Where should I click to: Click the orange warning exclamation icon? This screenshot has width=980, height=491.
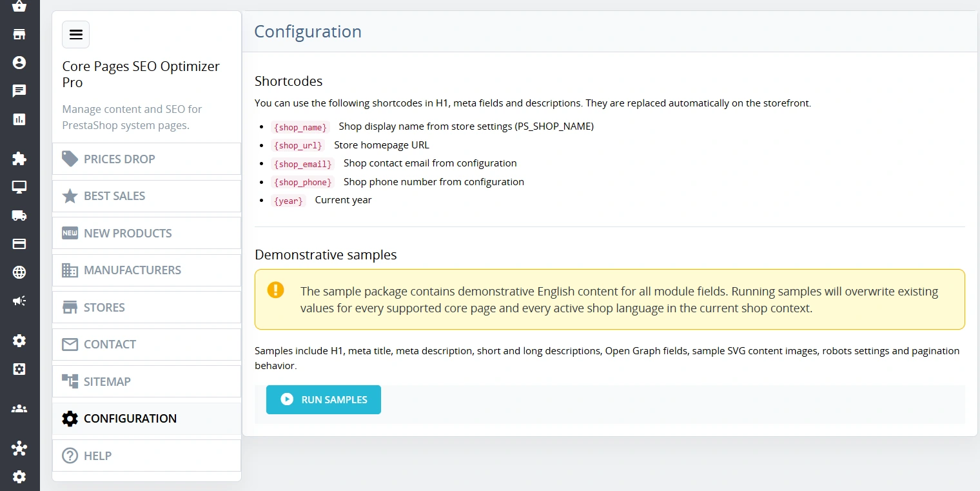pos(275,290)
